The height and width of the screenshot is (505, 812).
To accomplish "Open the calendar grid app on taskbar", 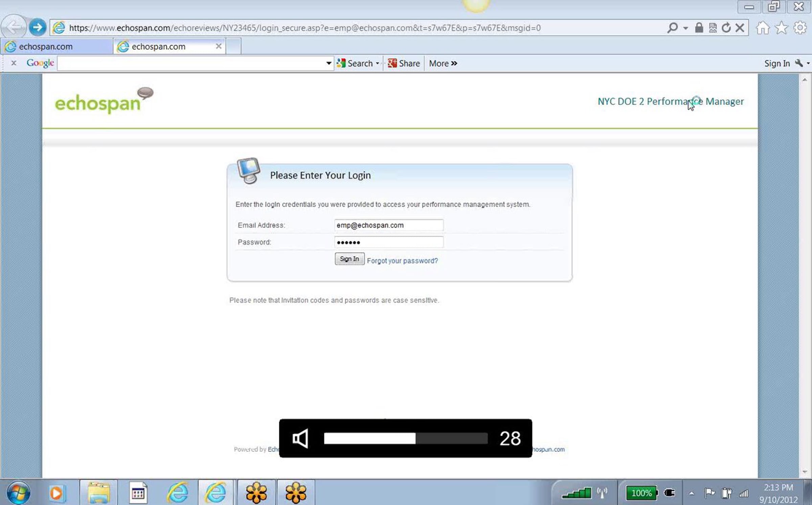I will point(138,493).
